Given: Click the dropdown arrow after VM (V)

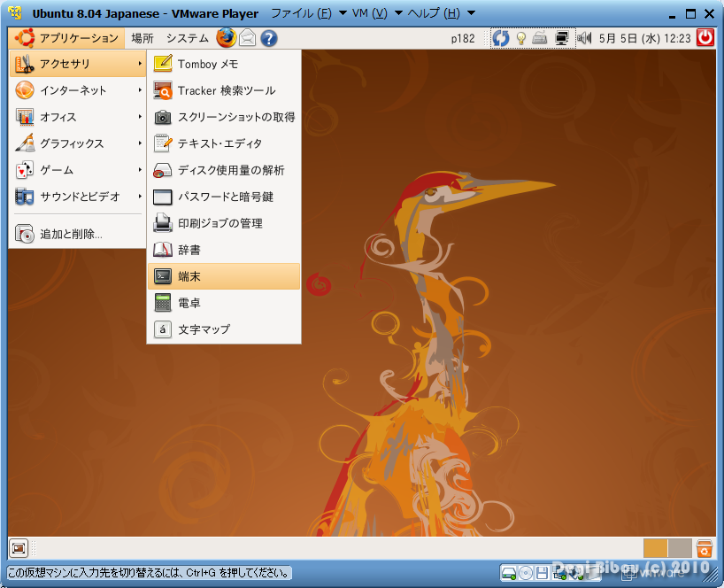Looking at the screenshot, I should pos(398,13).
